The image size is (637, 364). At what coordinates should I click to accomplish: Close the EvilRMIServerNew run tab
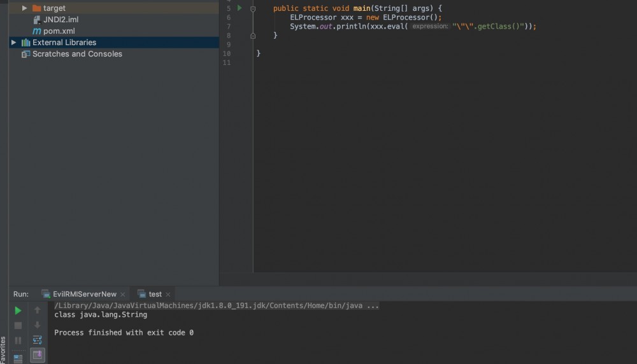pyautogui.click(x=123, y=295)
